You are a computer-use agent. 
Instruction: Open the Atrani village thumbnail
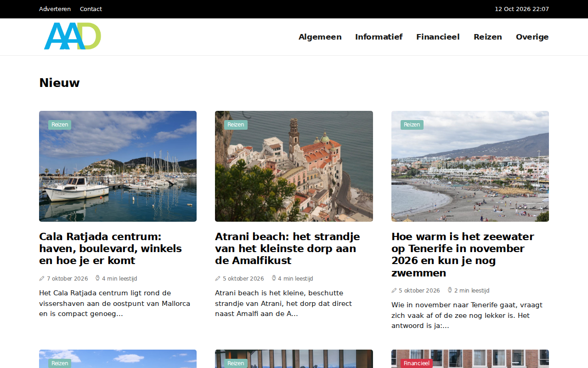pyautogui.click(x=294, y=166)
